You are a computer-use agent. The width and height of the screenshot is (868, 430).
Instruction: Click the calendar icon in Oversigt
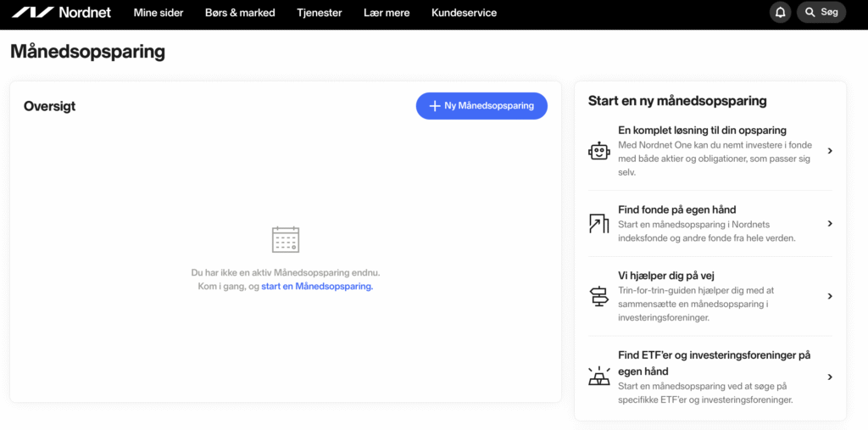tap(286, 240)
